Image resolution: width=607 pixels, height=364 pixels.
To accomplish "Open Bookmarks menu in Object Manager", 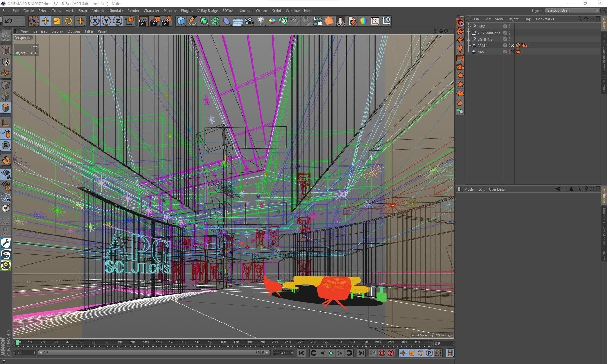I will click(x=545, y=19).
